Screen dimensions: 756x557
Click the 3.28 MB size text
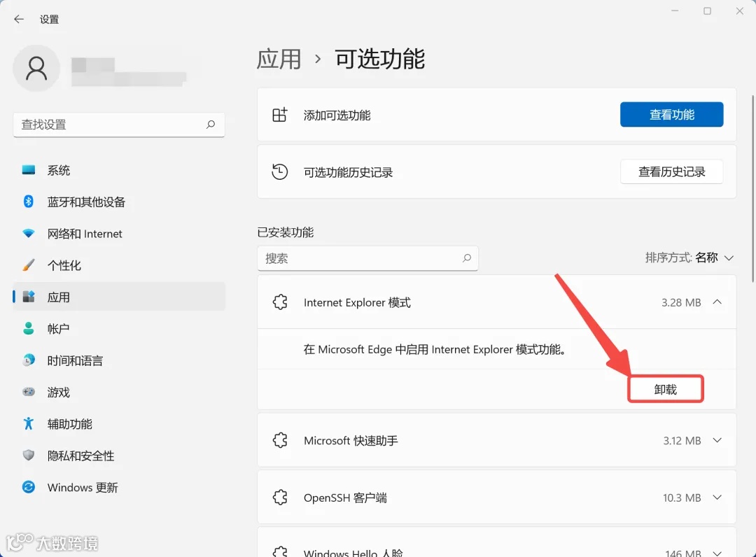681,302
